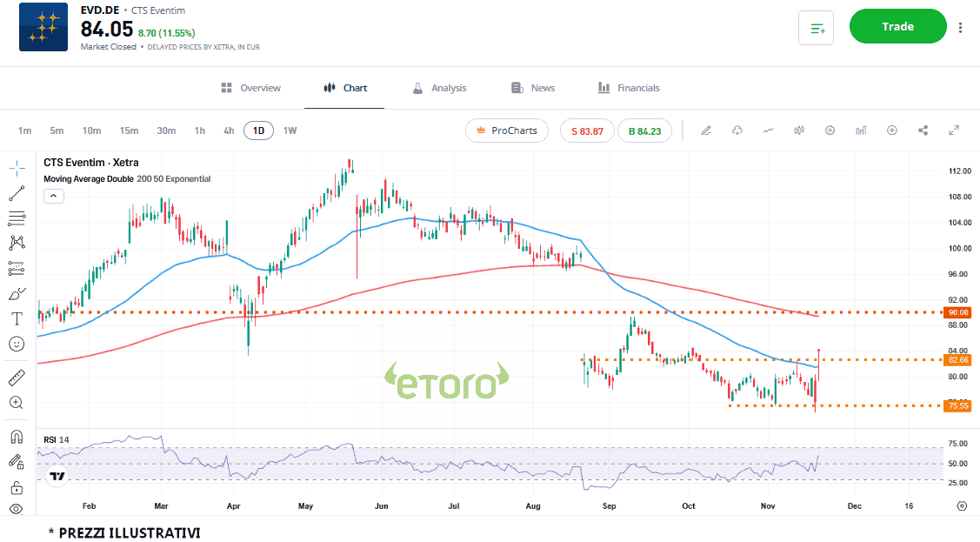Select the Text annotation tool
980x542 pixels.
[x=17, y=318]
